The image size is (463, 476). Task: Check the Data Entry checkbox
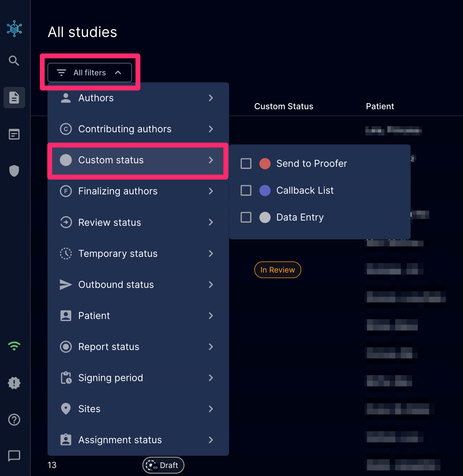(246, 217)
